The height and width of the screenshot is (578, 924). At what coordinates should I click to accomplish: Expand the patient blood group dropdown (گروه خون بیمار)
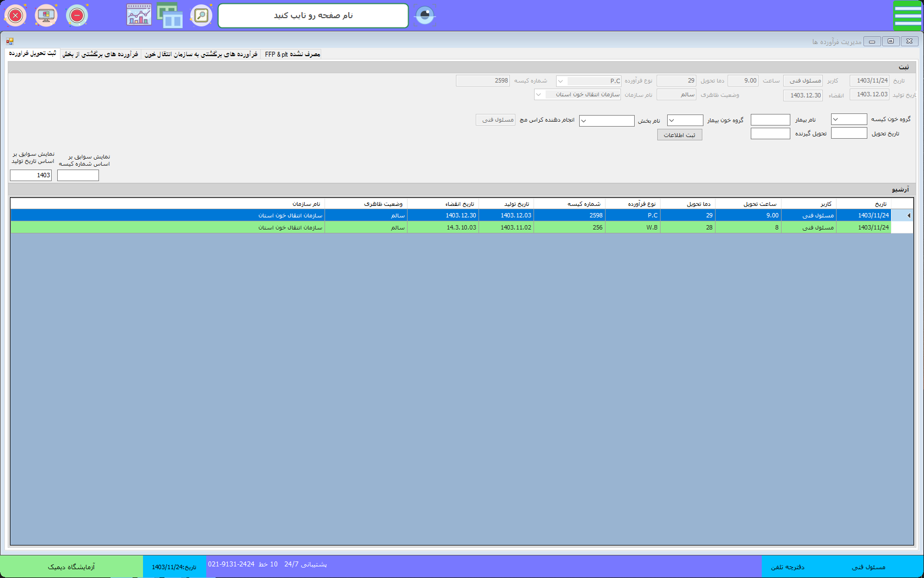tap(672, 121)
